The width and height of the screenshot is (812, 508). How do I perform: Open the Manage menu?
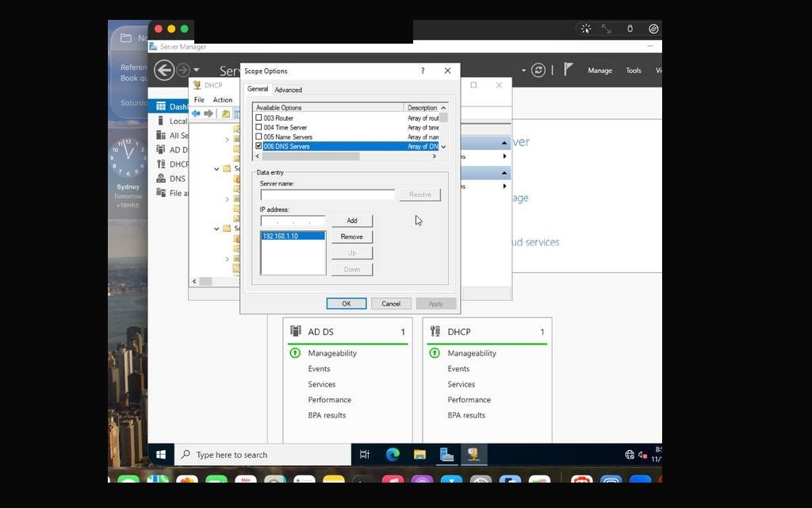point(599,71)
